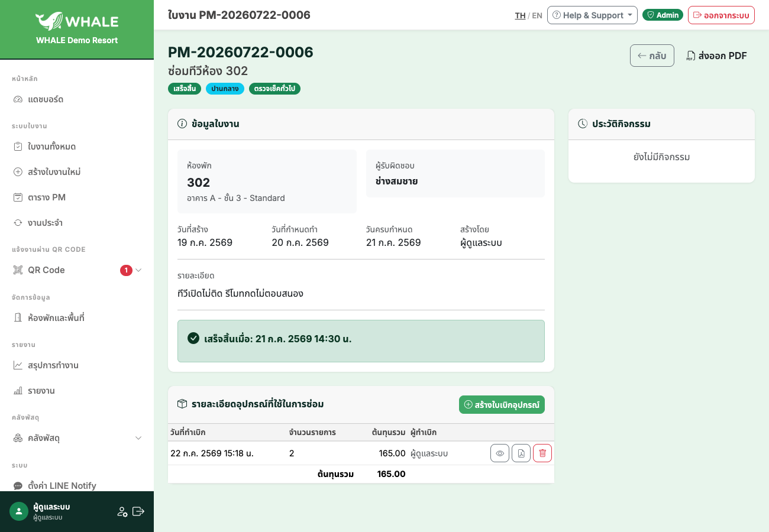The image size is (769, 532).
Task: Click the คลังพัสดุ inventory sidebar item
Action: [77, 438]
